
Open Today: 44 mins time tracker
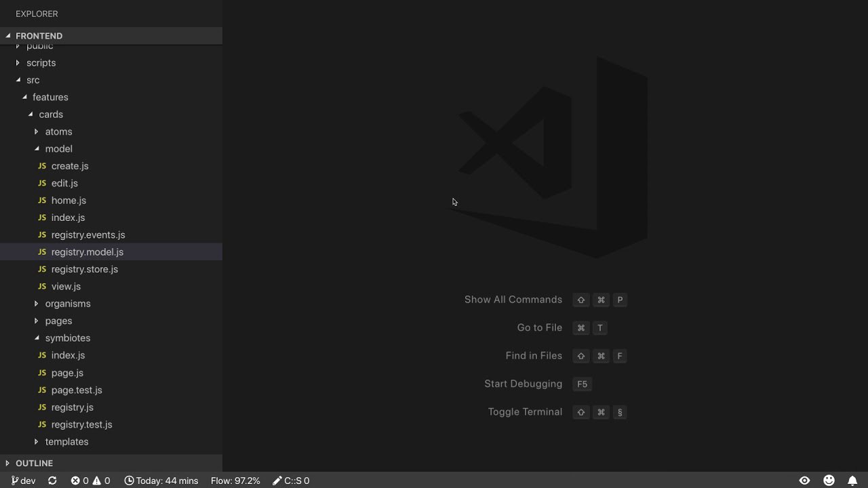pos(161,481)
